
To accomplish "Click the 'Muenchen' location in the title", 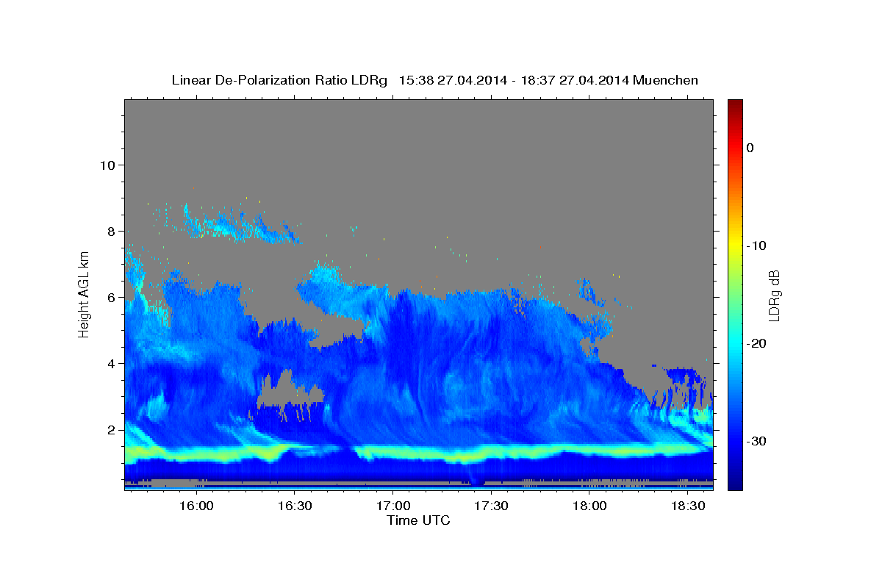I will (x=665, y=80).
